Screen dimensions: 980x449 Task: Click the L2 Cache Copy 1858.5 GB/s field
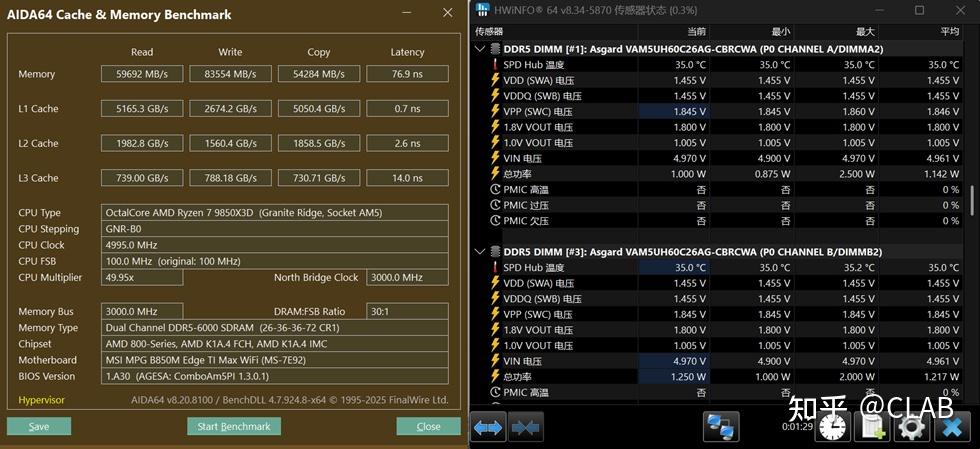click(319, 143)
